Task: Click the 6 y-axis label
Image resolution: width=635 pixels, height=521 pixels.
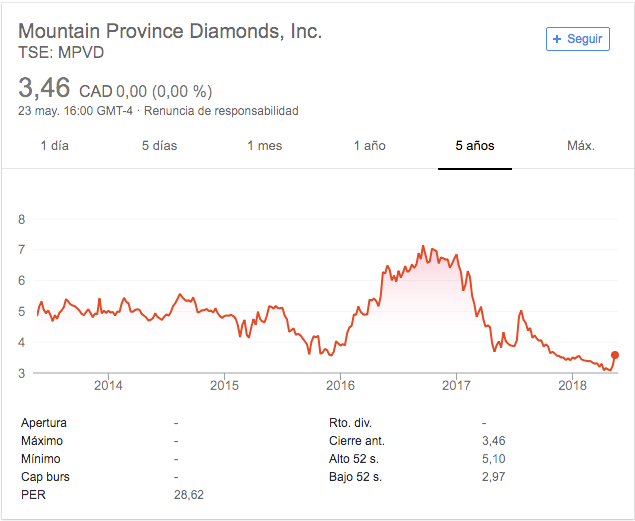Action: point(22,281)
